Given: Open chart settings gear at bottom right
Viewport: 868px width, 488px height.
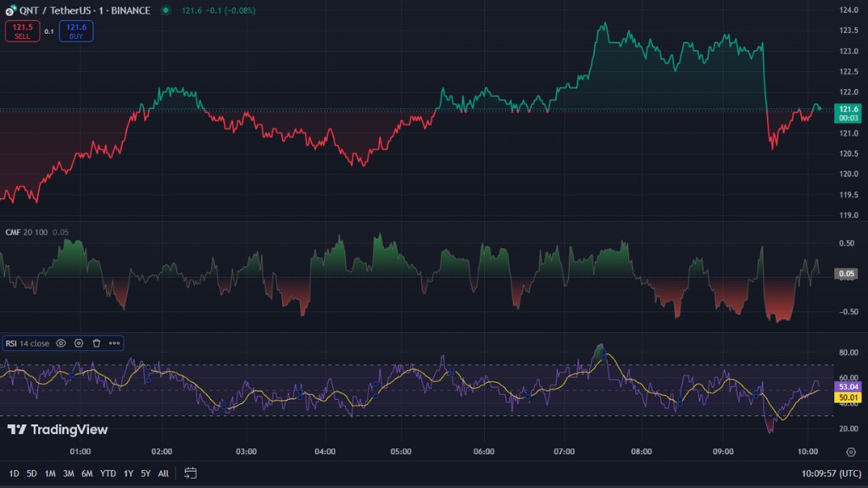Looking at the screenshot, I should tap(850, 452).
